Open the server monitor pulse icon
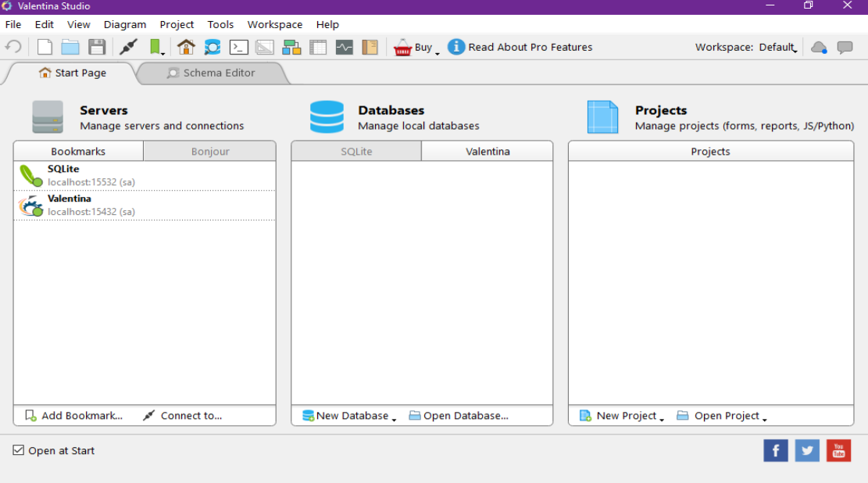This screenshot has height=483, width=868. point(345,47)
